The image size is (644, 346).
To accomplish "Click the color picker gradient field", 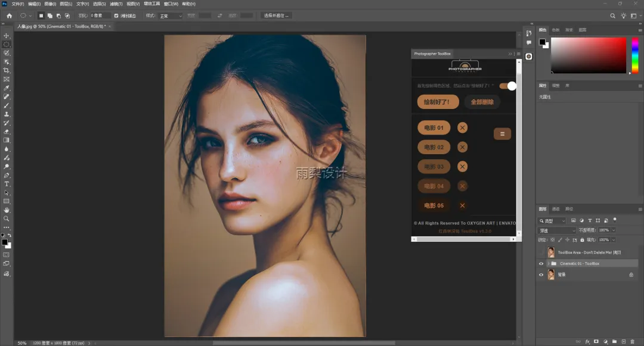I will coord(588,55).
